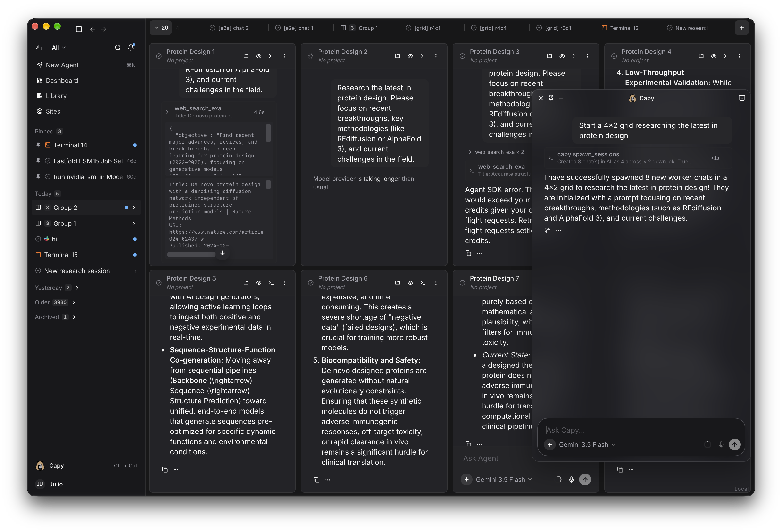Viewport: 782px width, 532px height.
Task: Open terminal icon in Protein Design 5
Action: click(x=272, y=283)
